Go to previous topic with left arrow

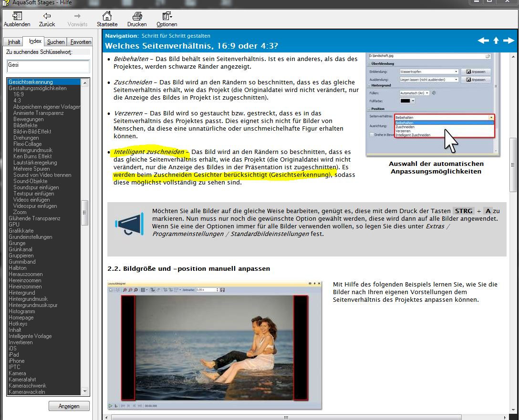point(483,41)
